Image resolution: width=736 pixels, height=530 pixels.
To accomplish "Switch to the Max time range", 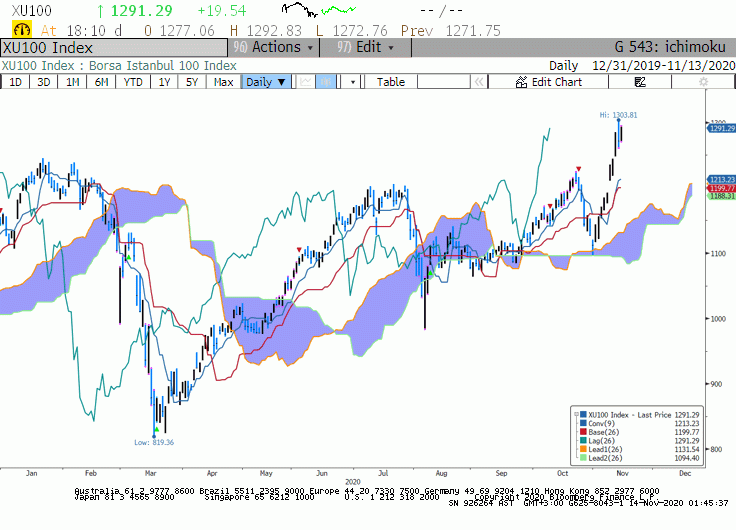I will click(223, 82).
